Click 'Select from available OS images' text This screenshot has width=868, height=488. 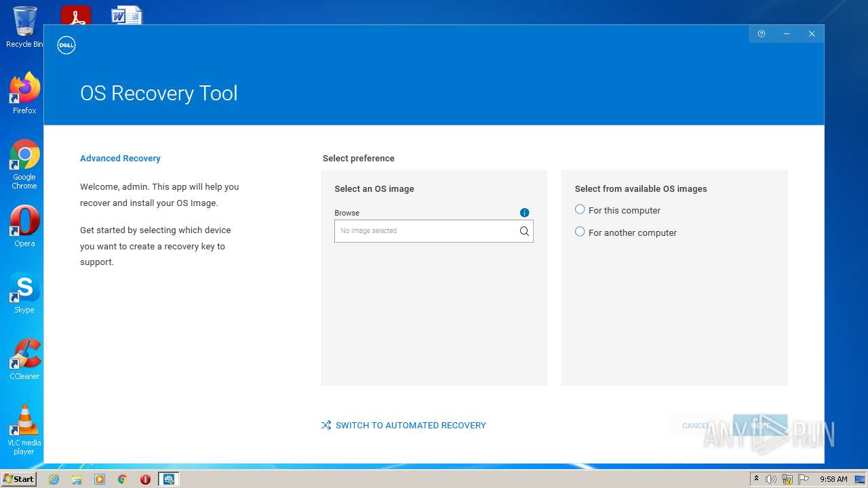pos(641,189)
